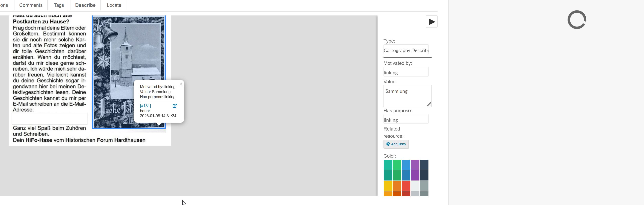Viewport: 644px width, 205px height.
Task: Click the Motivated by field
Action: pos(406,72)
